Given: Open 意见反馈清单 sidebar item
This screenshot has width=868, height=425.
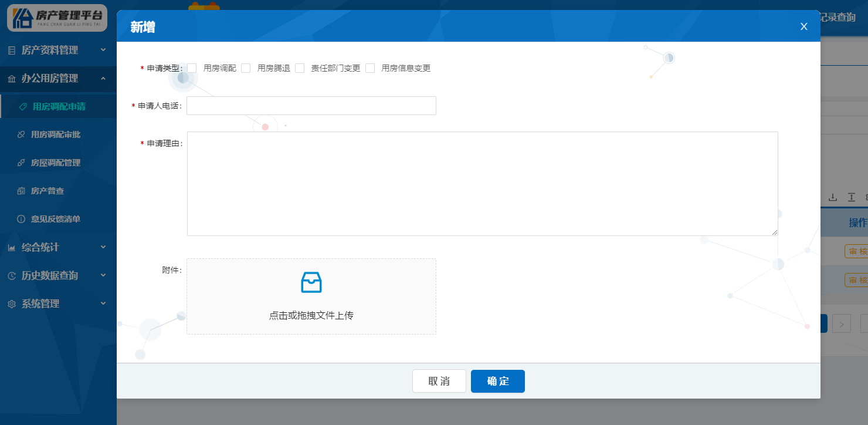Looking at the screenshot, I should tap(58, 220).
